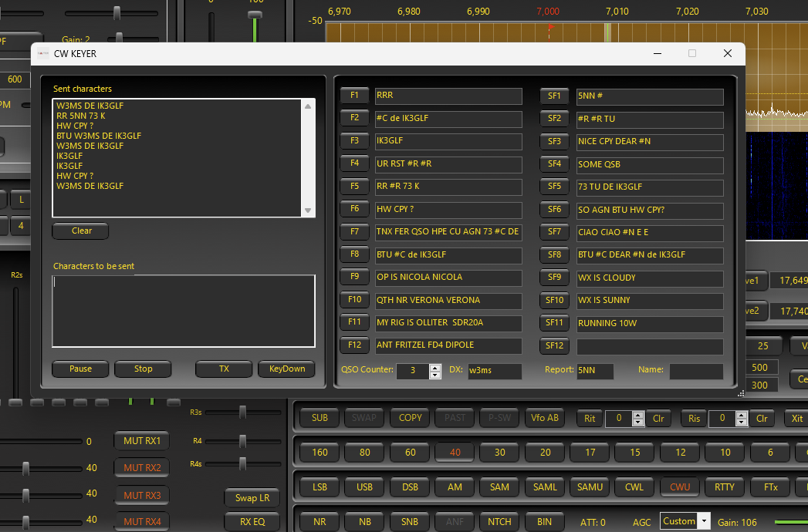Adjust the R4 slider

[243, 440]
